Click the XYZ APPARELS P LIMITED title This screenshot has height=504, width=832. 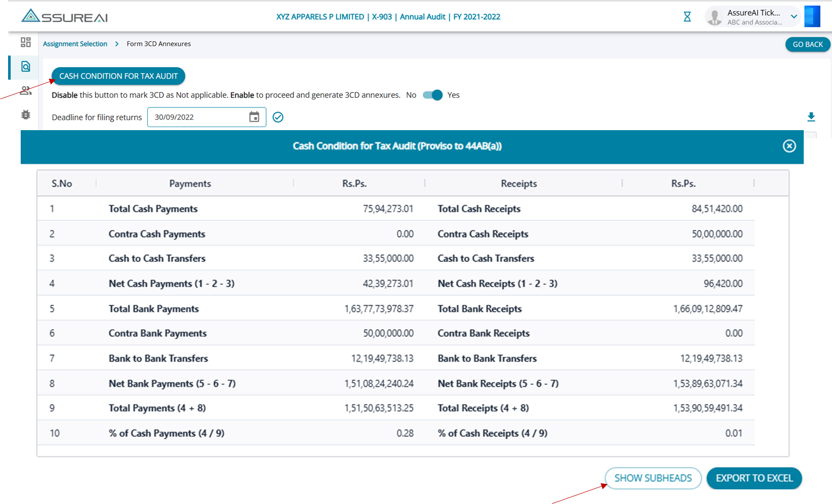[320, 17]
